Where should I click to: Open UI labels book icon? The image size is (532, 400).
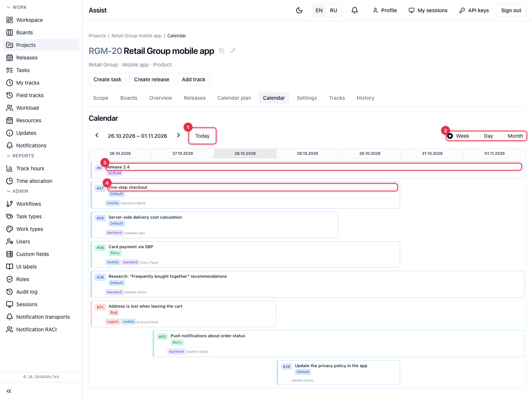tap(10, 267)
